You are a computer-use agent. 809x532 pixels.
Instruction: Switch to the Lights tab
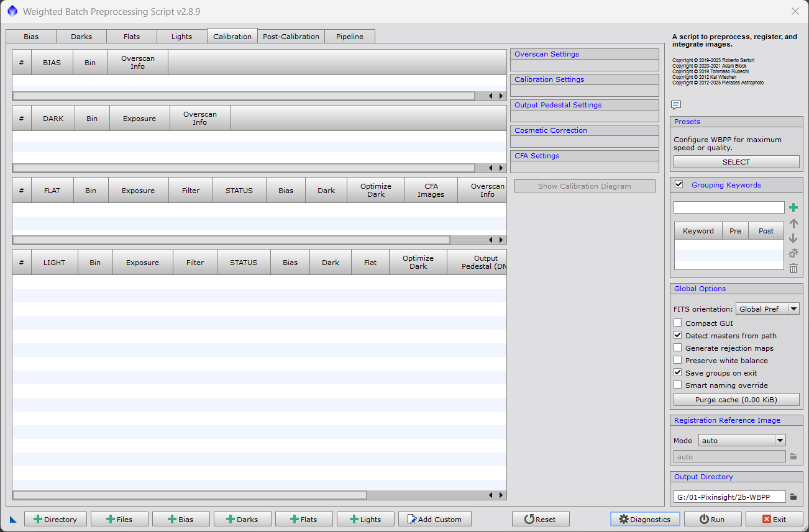[182, 37]
